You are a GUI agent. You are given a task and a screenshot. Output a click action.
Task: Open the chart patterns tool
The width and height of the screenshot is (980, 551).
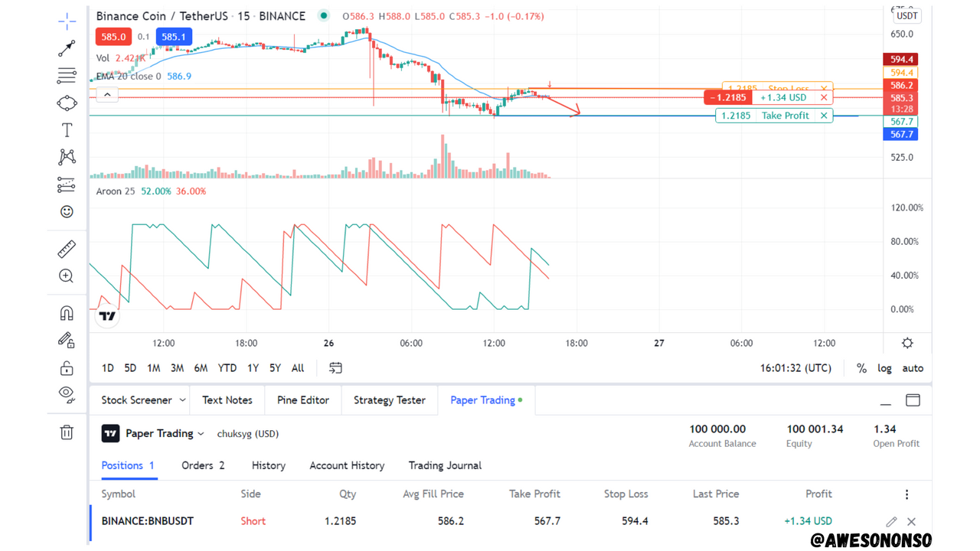click(67, 157)
